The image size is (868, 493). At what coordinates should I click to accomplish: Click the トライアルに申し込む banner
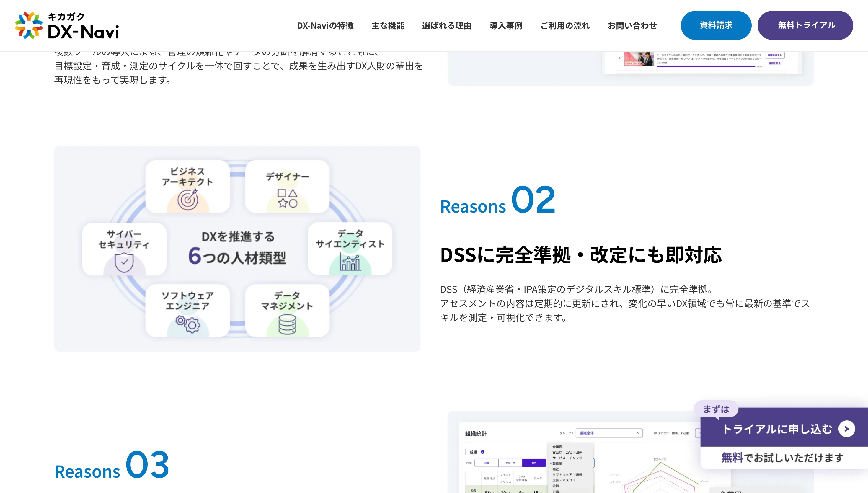(784, 429)
